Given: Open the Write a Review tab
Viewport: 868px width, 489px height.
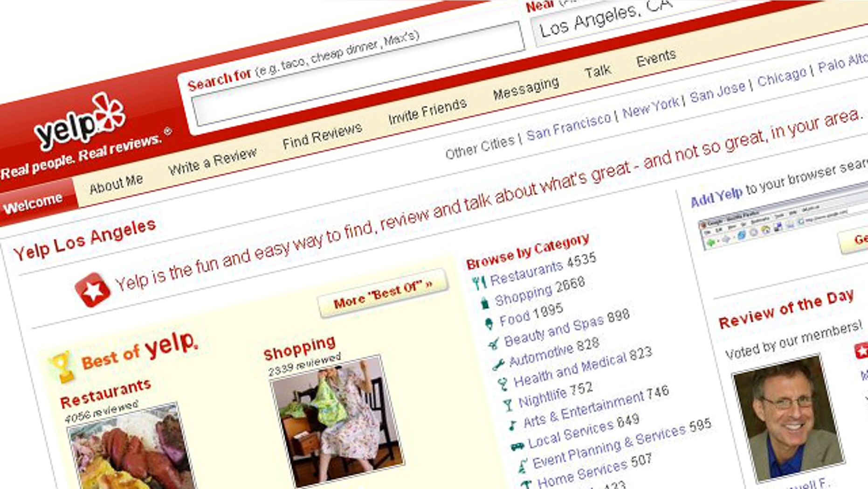Looking at the screenshot, I should pyautogui.click(x=212, y=161).
